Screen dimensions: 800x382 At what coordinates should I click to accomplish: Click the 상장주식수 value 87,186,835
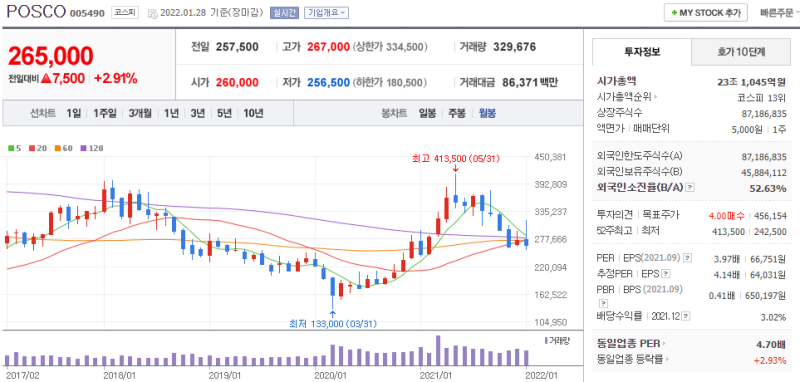coord(764,113)
